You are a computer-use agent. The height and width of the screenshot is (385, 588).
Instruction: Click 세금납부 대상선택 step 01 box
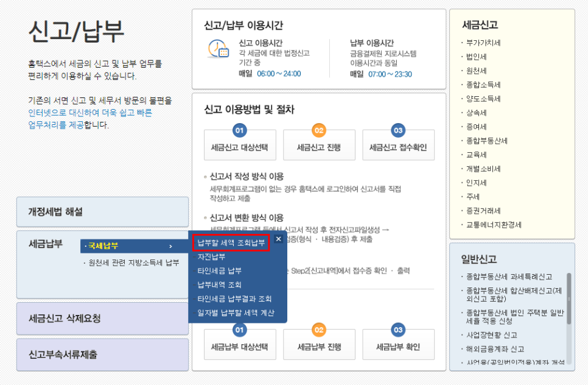point(240,344)
